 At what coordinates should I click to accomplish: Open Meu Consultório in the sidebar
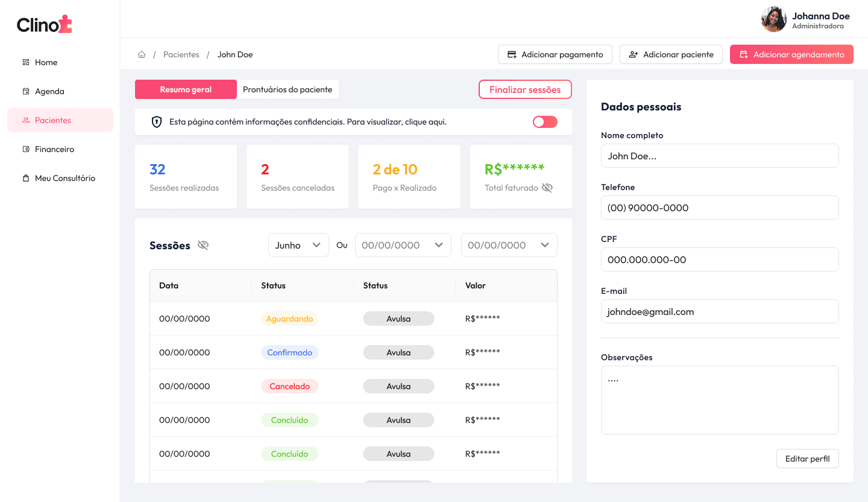coord(64,178)
